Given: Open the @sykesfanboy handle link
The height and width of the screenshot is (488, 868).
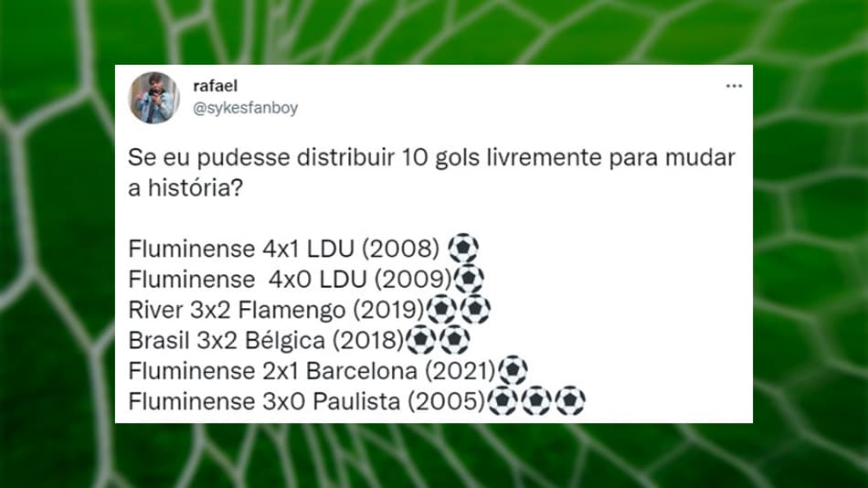Looking at the screenshot, I should point(245,108).
